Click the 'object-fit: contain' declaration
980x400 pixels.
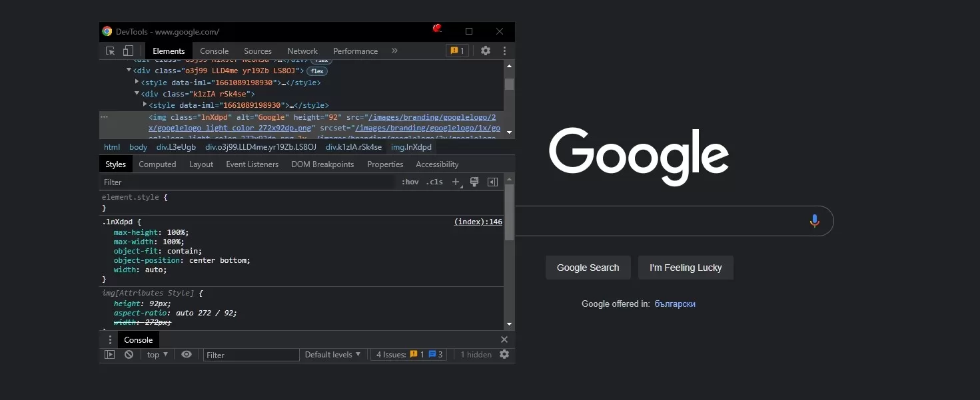(158, 251)
